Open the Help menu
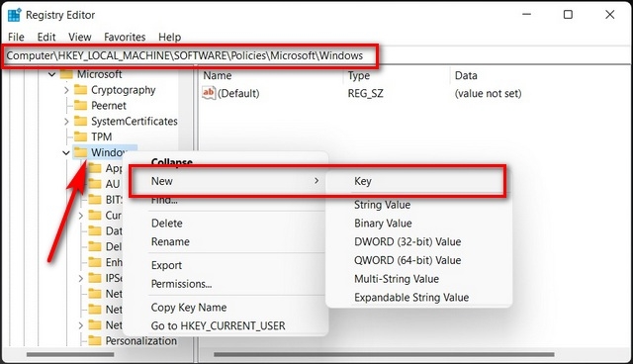 click(x=169, y=38)
